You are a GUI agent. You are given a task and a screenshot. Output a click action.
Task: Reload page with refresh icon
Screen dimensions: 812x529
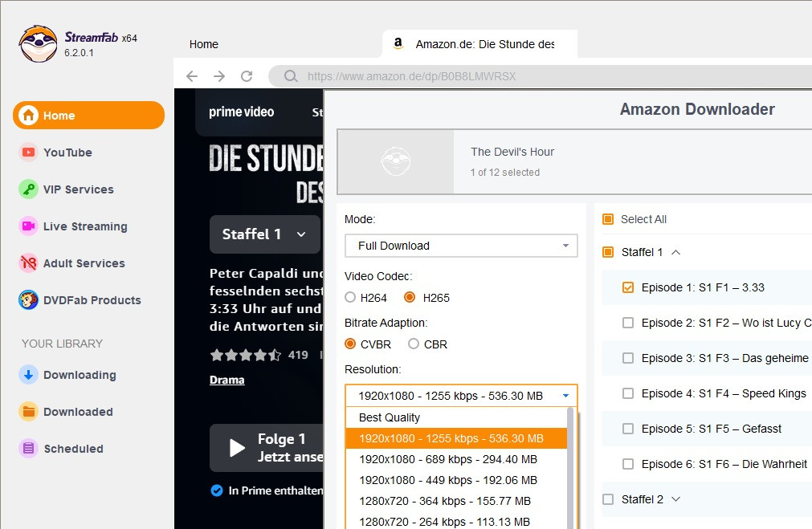click(x=247, y=76)
